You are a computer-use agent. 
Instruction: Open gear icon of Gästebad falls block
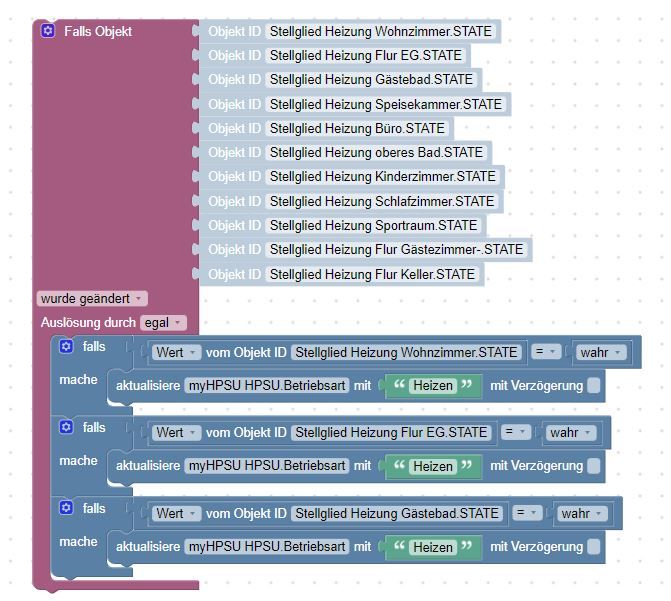tap(66, 508)
